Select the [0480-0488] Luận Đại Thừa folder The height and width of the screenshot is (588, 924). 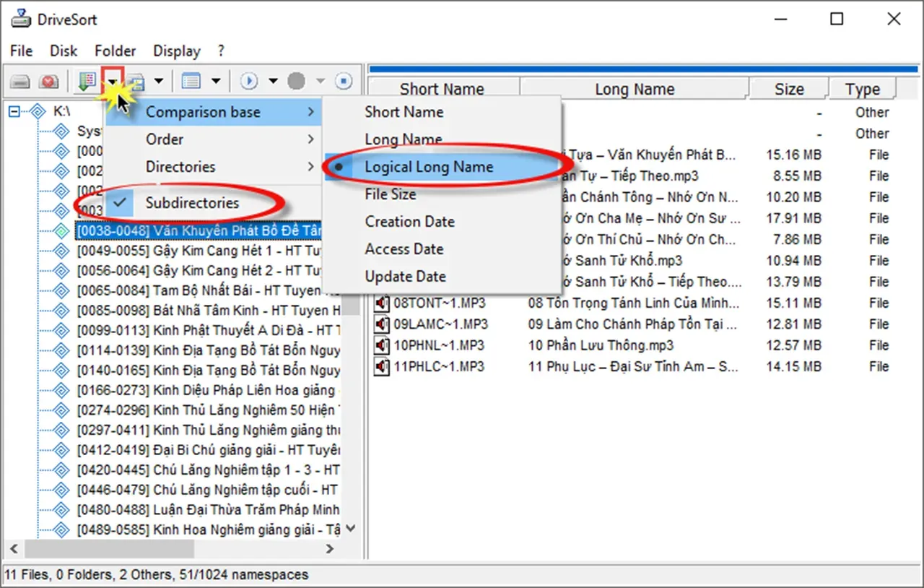[x=208, y=509]
